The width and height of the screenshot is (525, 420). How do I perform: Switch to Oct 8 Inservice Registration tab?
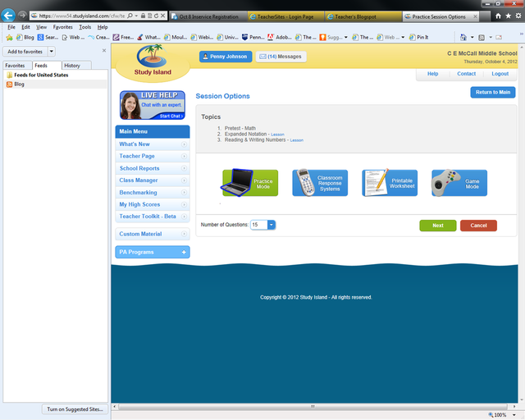(x=208, y=16)
